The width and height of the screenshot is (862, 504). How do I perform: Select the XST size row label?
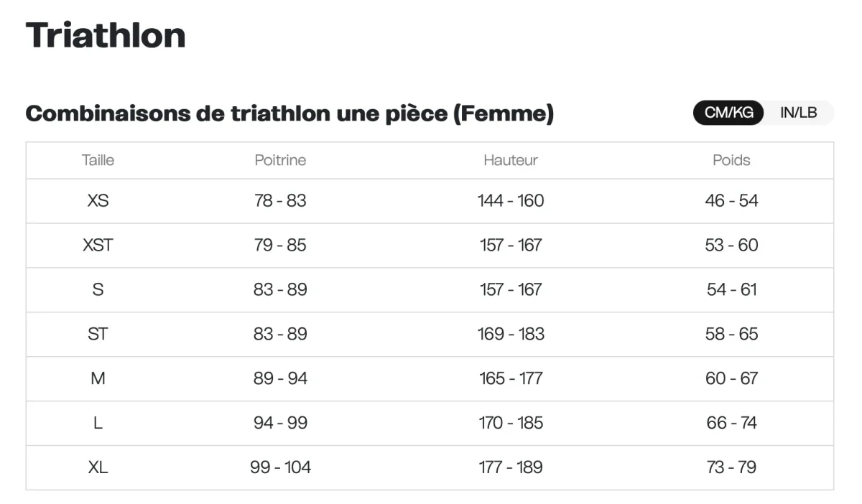click(x=98, y=246)
